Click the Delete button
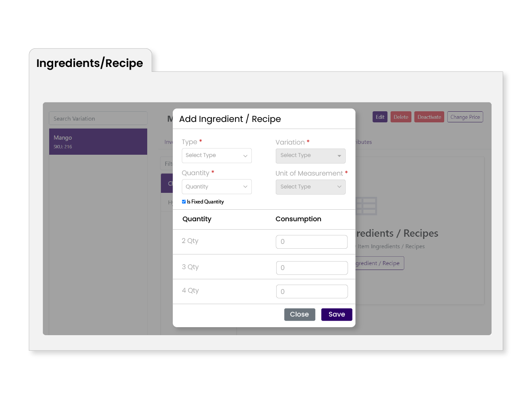The image size is (532, 399). pos(401,117)
